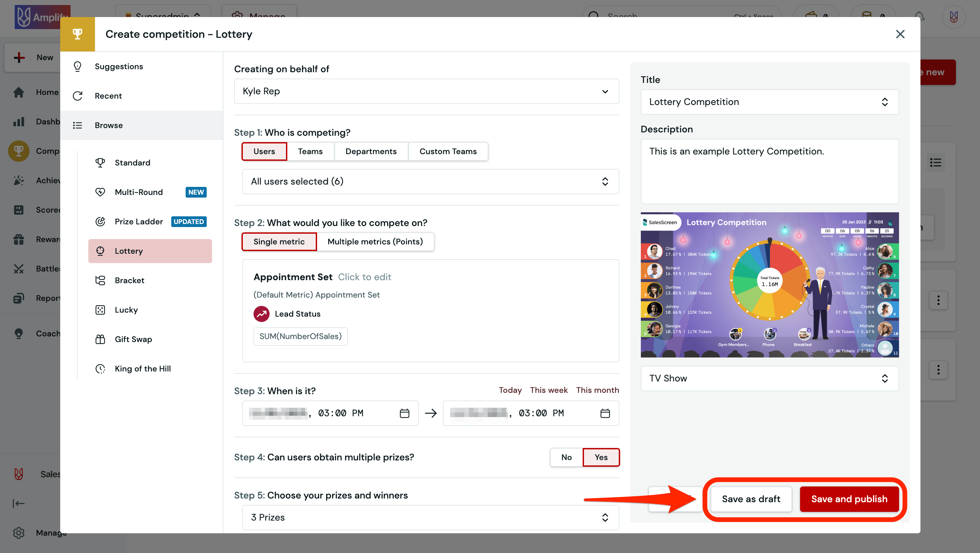Select the Battles crossed-swords sidebar icon

point(18,269)
